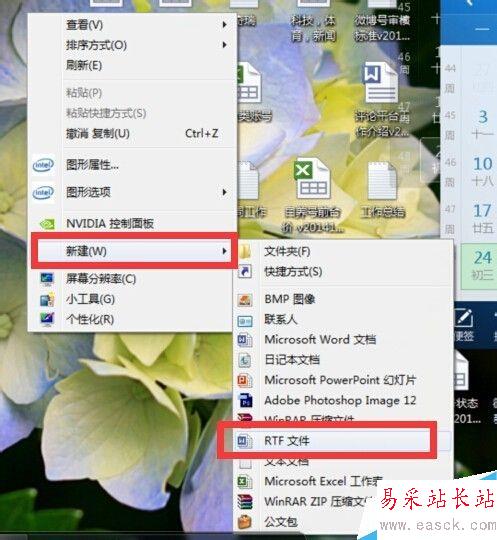This screenshot has width=497, height=540.
Task: Open the 查看(V) submenu
Action: (x=132, y=25)
